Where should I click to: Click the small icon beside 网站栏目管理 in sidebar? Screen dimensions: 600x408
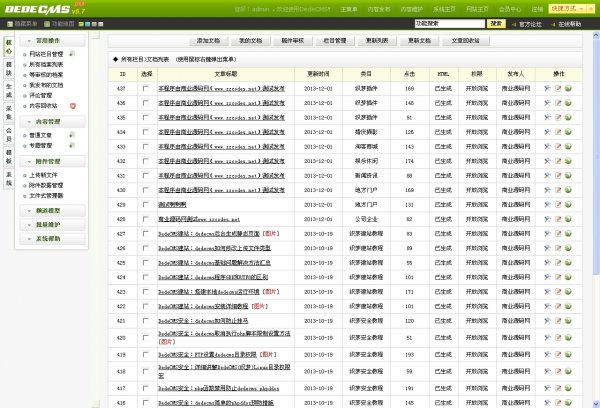click(72, 54)
